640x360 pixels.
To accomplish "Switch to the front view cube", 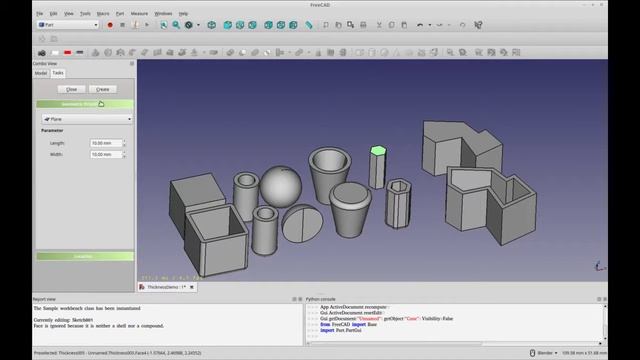I will (227, 25).
